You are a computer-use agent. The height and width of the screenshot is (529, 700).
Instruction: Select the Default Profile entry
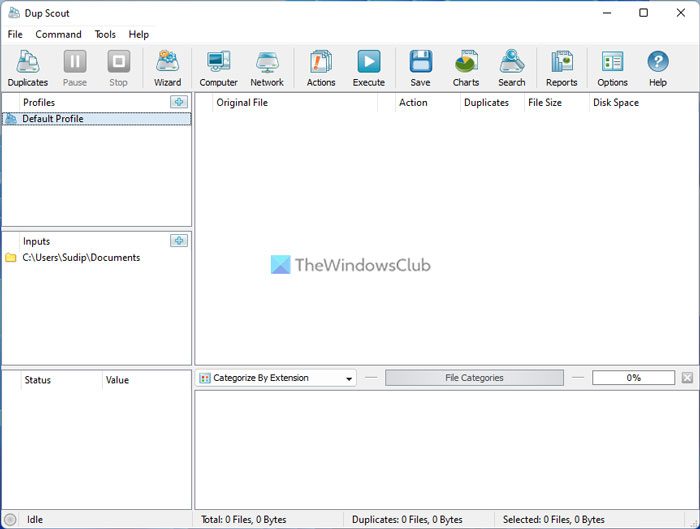click(97, 119)
